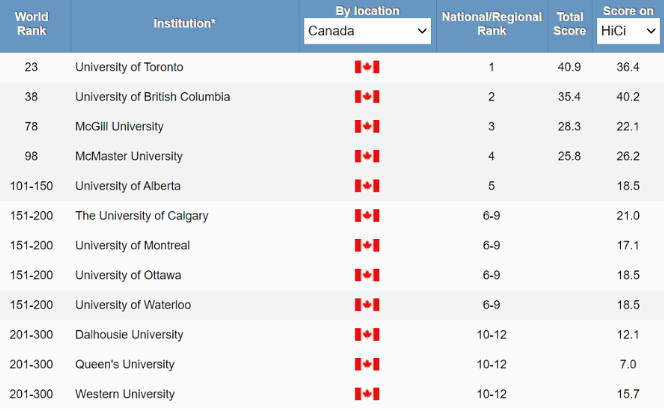Open University of Toronto link
The image size is (664, 410).
129,67
